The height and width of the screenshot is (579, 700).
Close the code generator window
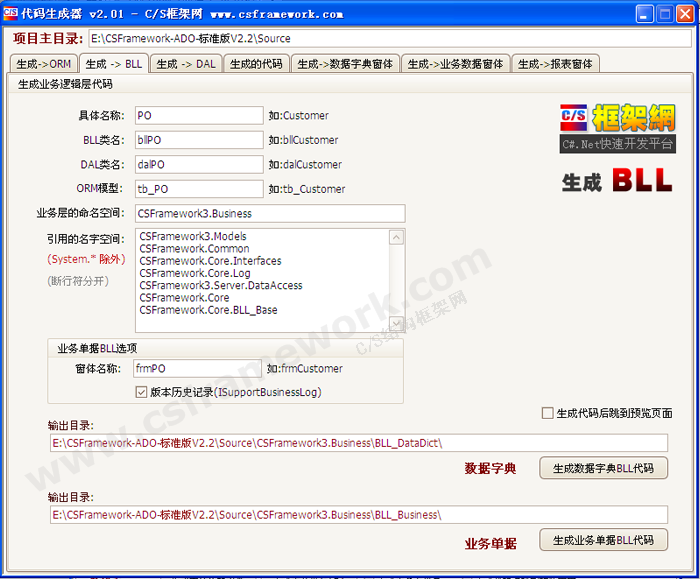[x=685, y=14]
